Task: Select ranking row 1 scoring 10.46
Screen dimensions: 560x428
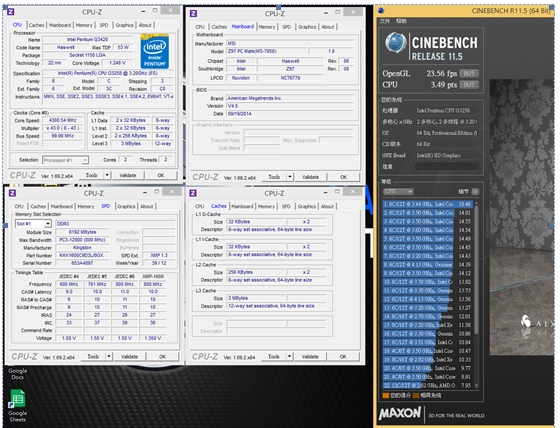Action: pos(428,204)
